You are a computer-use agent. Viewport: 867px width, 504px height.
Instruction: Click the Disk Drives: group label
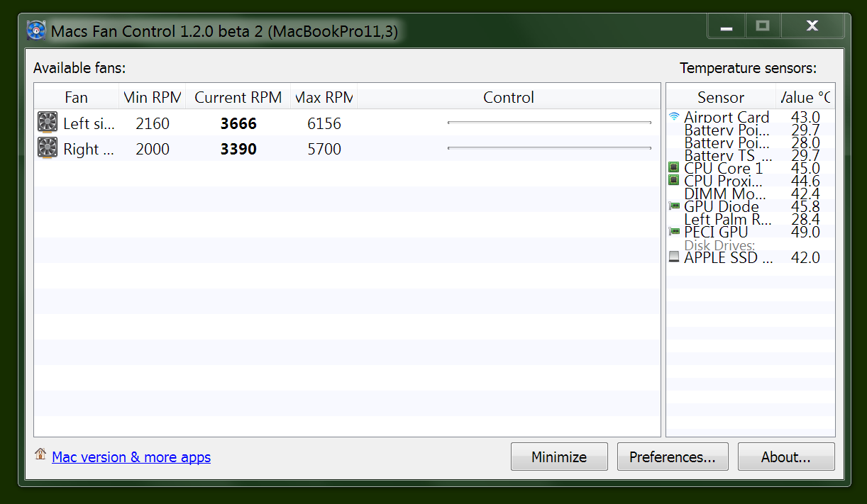719,245
